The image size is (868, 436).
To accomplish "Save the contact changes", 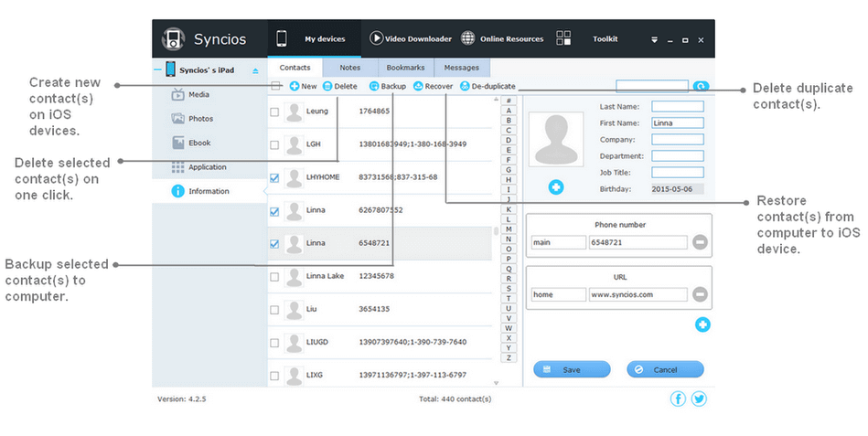I will [x=572, y=369].
